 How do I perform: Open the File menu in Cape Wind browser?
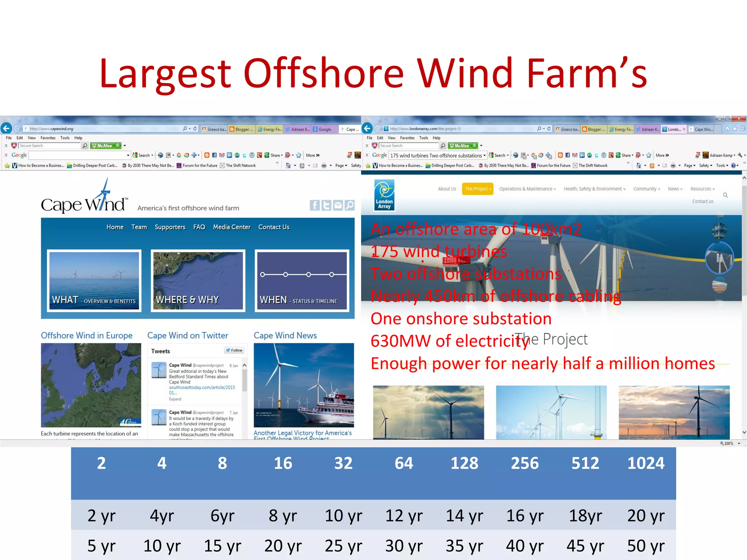click(9, 138)
